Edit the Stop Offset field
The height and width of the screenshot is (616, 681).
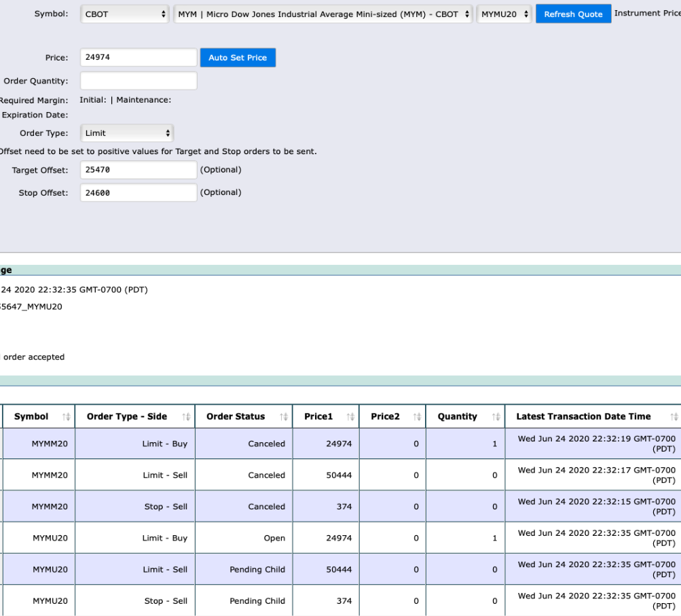point(139,193)
